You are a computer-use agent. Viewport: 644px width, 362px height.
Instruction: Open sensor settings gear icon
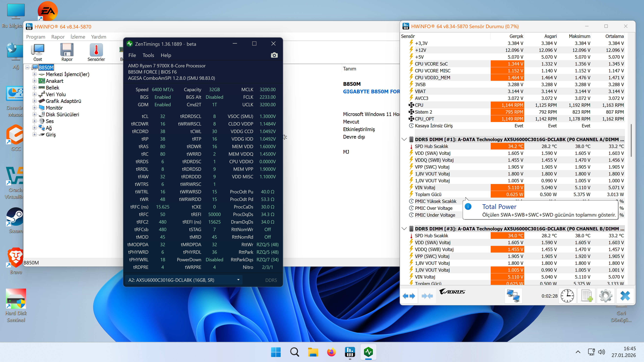pos(606,296)
